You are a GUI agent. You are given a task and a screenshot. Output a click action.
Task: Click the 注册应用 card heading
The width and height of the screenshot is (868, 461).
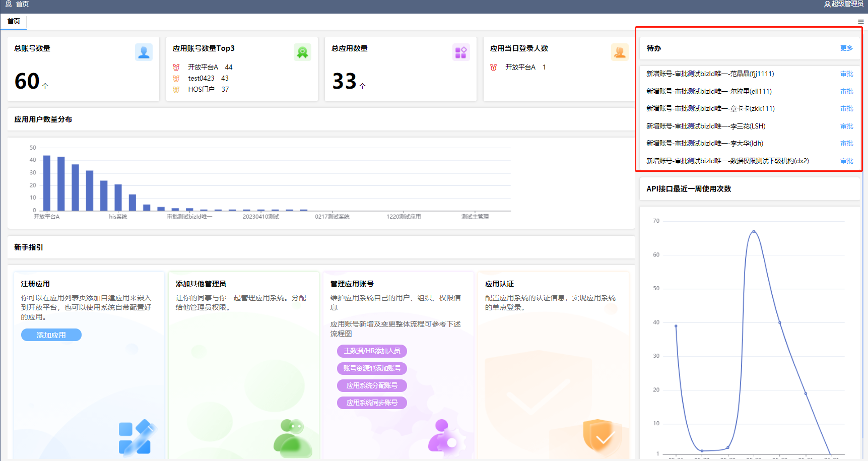tap(35, 284)
